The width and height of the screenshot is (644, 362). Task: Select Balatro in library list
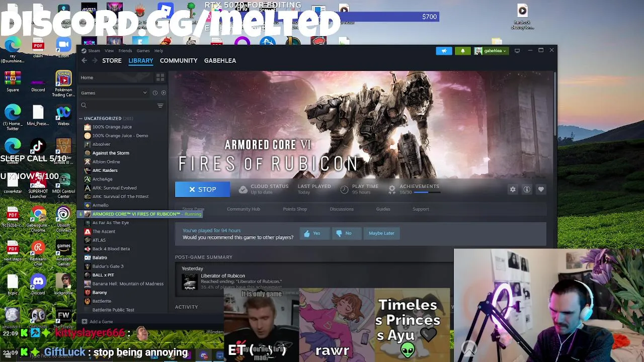coord(100,257)
